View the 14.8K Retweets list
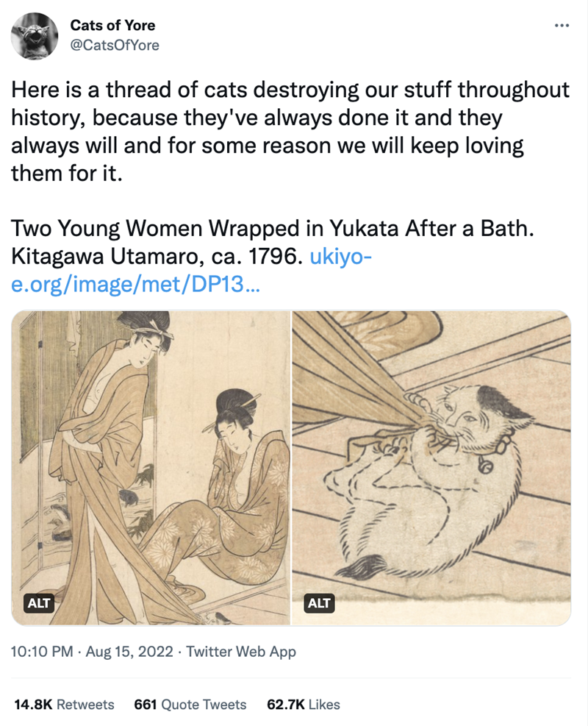The width and height of the screenshot is (588, 726). pos(65,705)
